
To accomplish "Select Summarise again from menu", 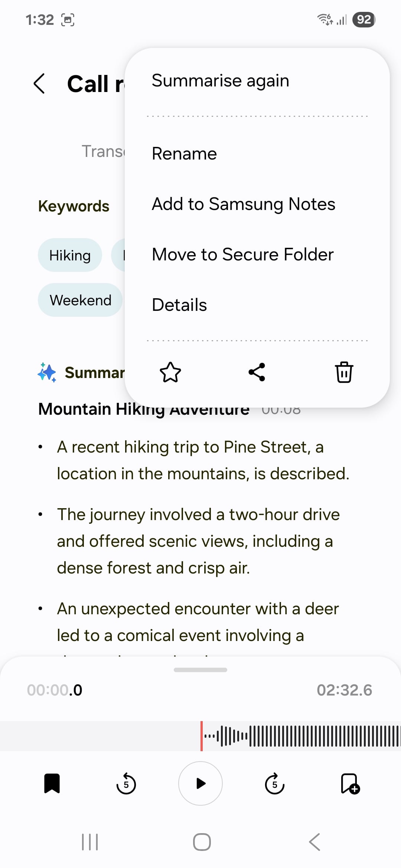I will [x=221, y=81].
